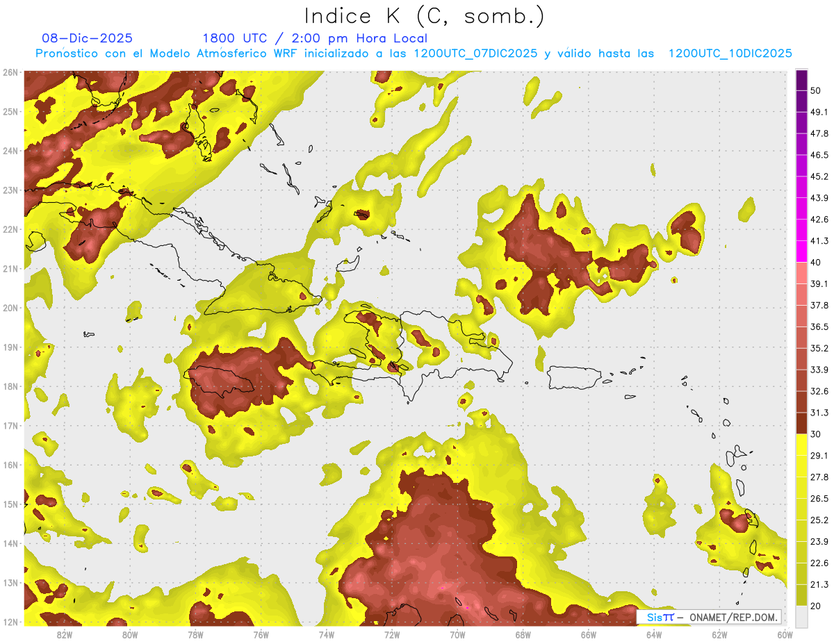Click the colorbar label "41.3"
The image size is (834, 644).
(819, 241)
